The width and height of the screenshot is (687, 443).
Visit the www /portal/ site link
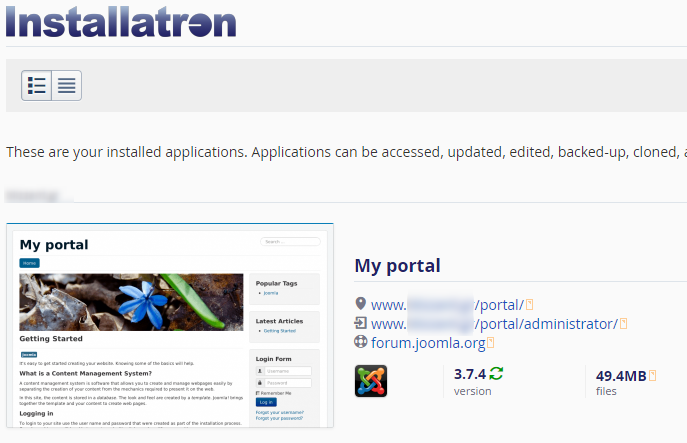pyautogui.click(x=447, y=305)
